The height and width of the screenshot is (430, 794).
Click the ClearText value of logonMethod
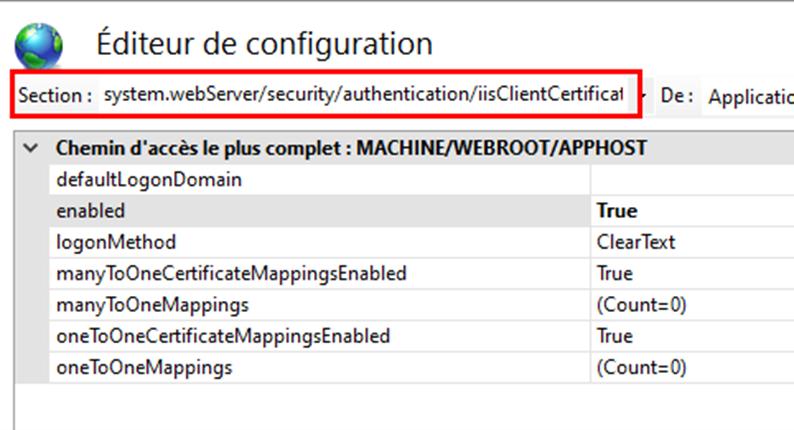pyautogui.click(x=636, y=242)
